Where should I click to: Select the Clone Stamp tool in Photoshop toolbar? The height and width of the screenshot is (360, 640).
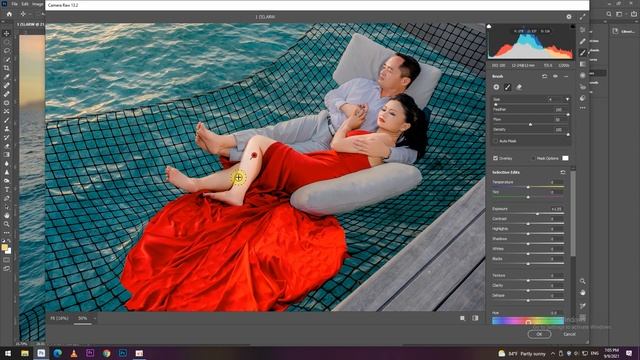click(7, 129)
